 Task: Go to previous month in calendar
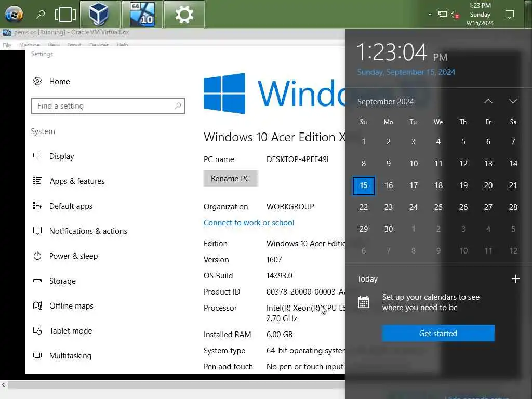[x=488, y=101]
